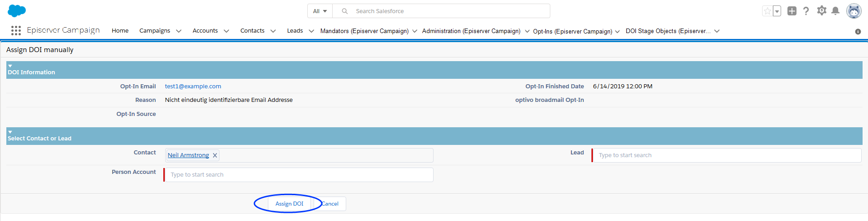Open the Contacts tab
The width and height of the screenshot is (868, 221).
[253, 30]
